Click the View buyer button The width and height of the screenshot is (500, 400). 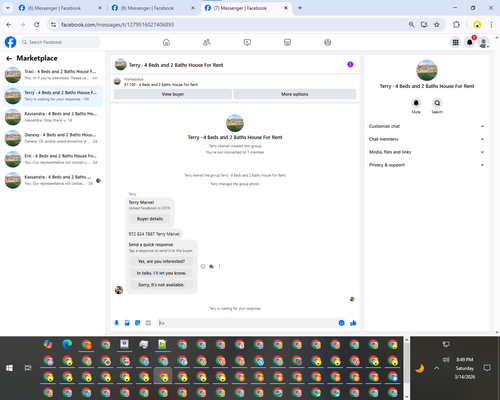tap(173, 94)
